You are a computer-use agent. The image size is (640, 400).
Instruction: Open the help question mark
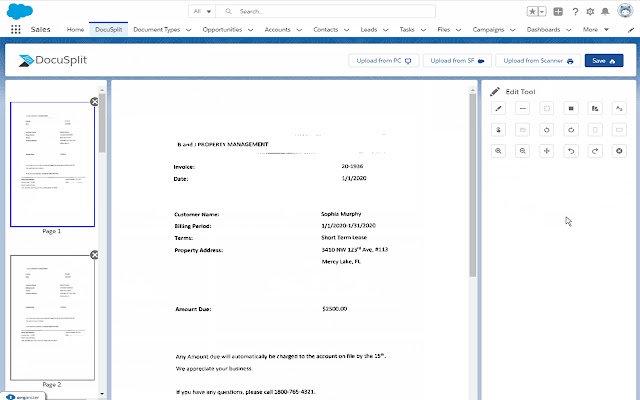point(575,11)
